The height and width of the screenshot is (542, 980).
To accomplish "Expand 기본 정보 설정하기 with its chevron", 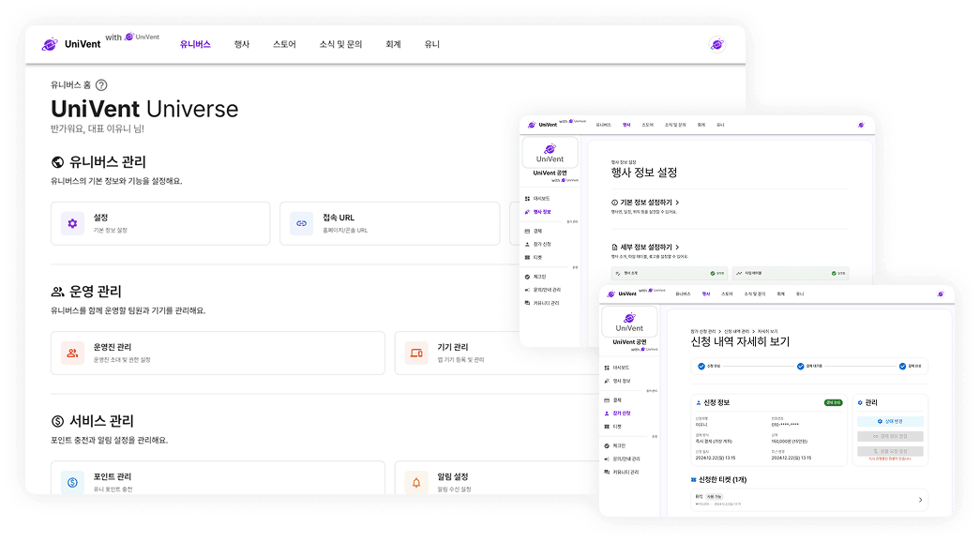I will click(x=678, y=203).
